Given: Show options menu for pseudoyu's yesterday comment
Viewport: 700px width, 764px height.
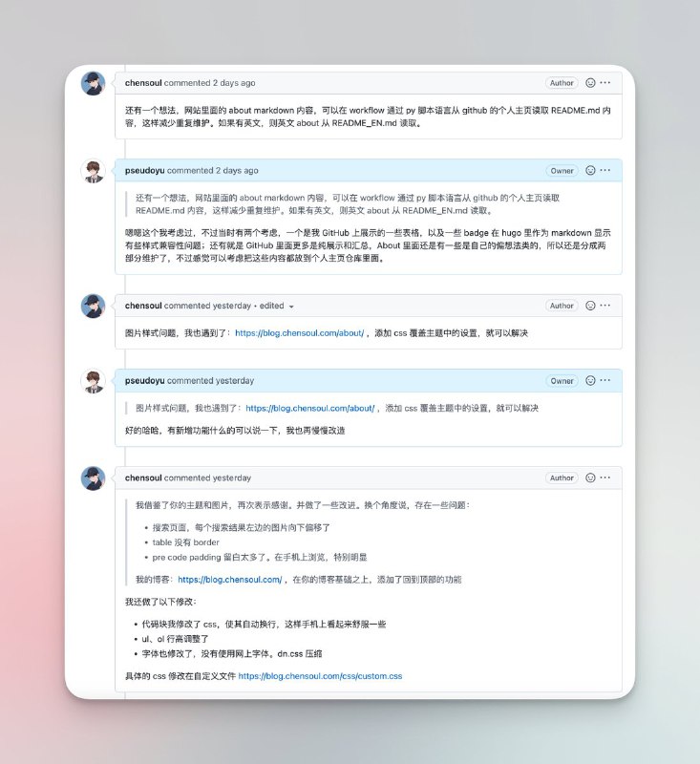Looking at the screenshot, I should click(605, 381).
